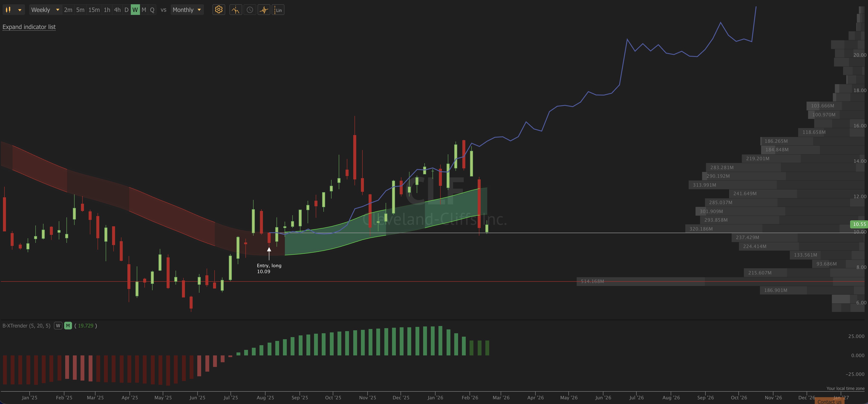
Task: Switch to the 15m timeframe
Action: click(94, 10)
